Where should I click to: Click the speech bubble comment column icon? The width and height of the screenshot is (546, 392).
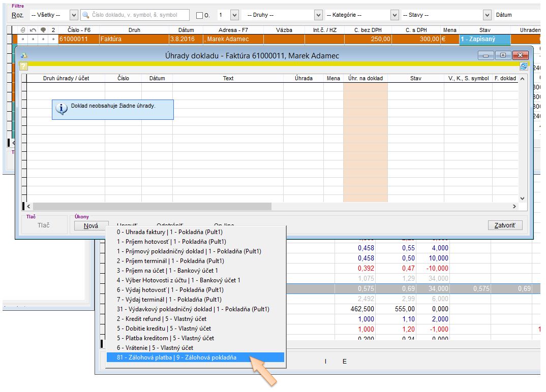[x=43, y=30]
